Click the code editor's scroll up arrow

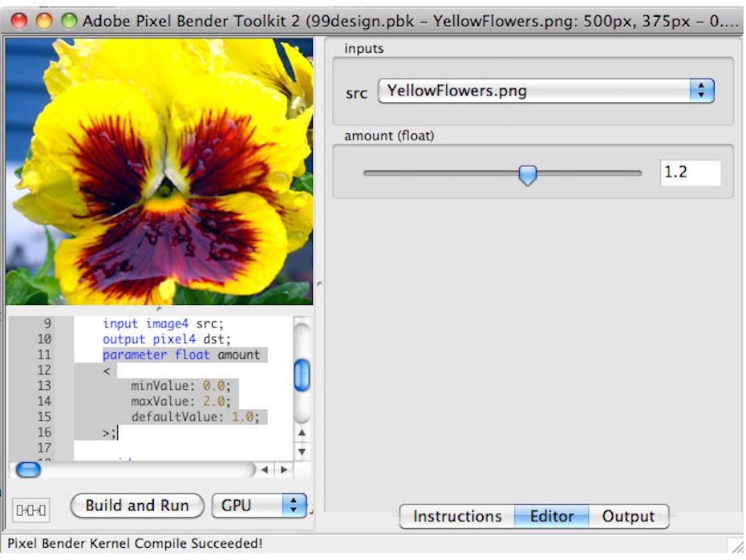302,434
